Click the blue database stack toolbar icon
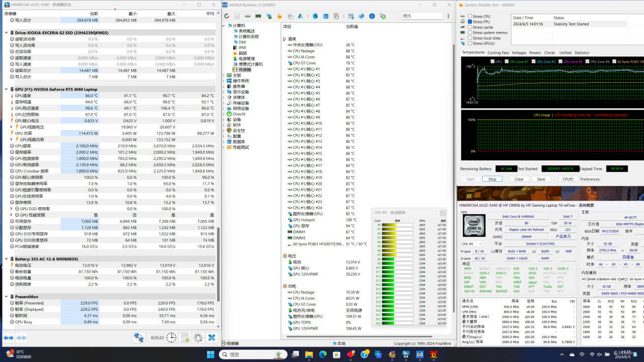Screen dimensions: 644x362 click(x=326, y=16)
